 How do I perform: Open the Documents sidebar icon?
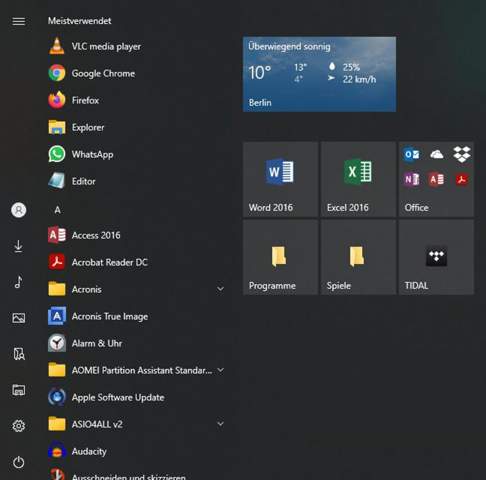coord(19,354)
